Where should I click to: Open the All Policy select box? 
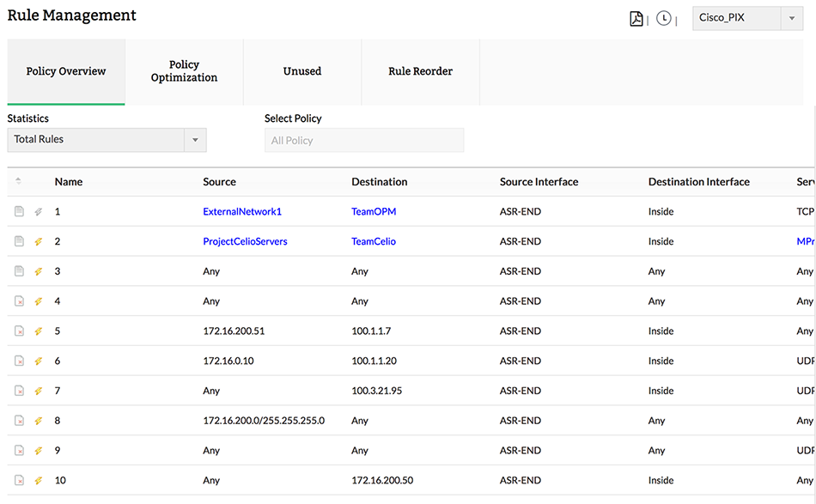363,140
